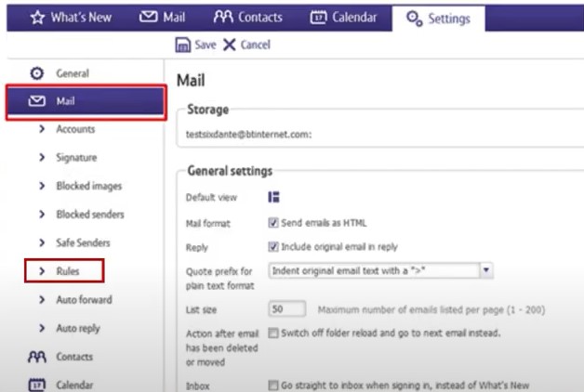Image resolution: width=584 pixels, height=392 pixels.
Task: Expand the Blocked images chevron
Action: (42, 186)
